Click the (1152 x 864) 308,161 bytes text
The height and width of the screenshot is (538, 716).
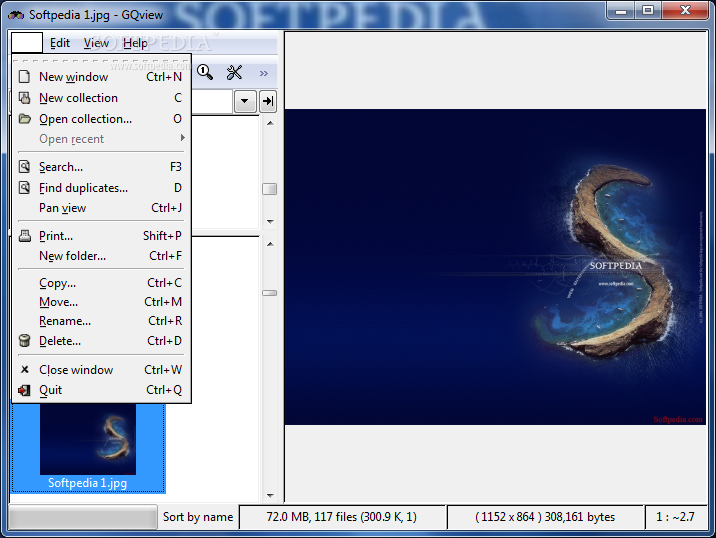point(545,517)
